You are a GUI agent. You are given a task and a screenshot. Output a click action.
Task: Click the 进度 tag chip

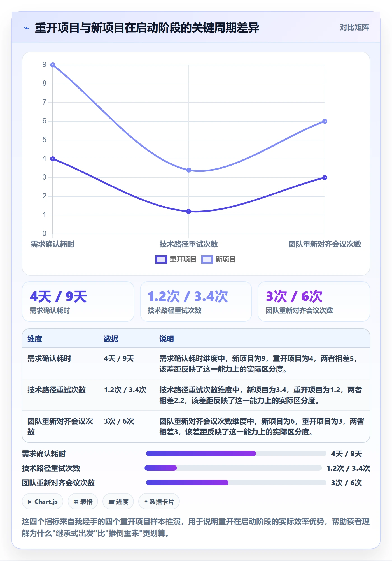(x=118, y=502)
